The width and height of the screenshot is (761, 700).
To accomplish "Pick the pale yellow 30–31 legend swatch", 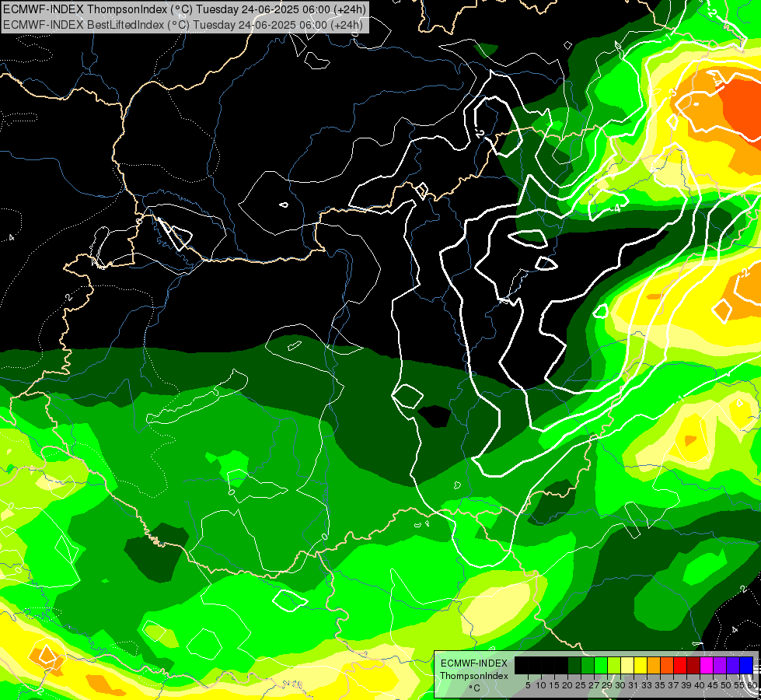I will coord(627,665).
